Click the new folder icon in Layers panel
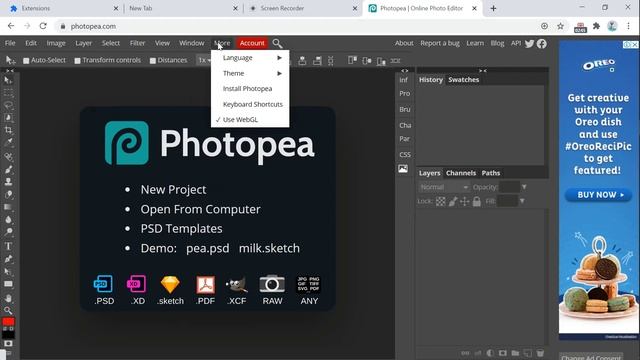This screenshot has height=360, width=640. [515, 353]
